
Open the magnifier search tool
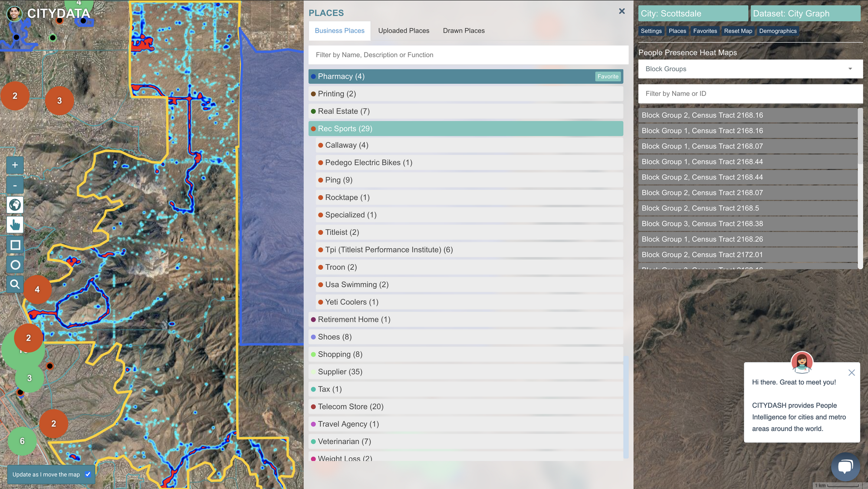[x=15, y=285]
